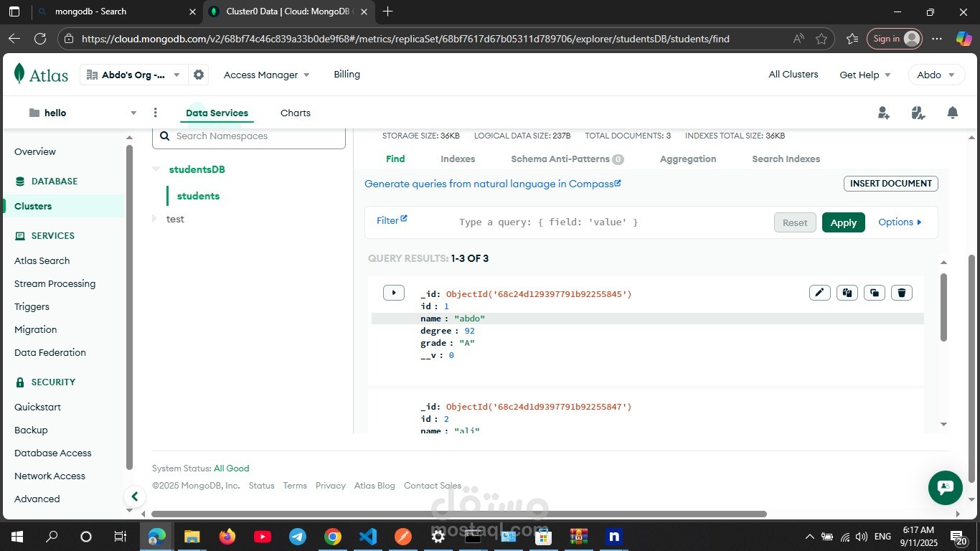
Task: Open File Explorer from taskbar
Action: 192,537
